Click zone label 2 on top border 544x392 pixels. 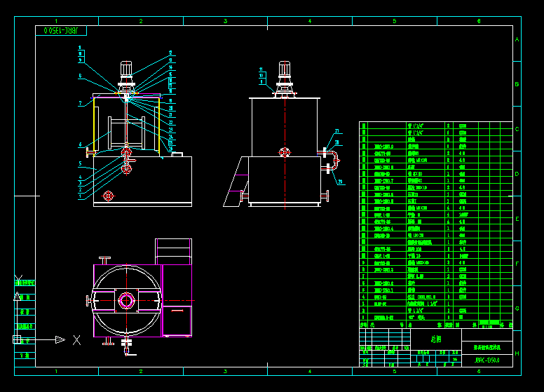141,21
